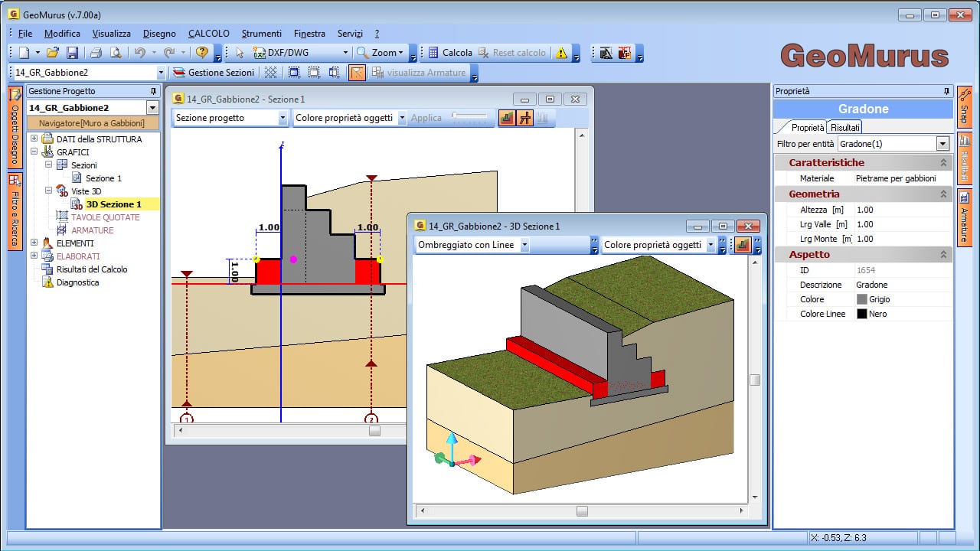Open Print Preview icon
This screenshot has height=551, width=980.
coord(116,53)
